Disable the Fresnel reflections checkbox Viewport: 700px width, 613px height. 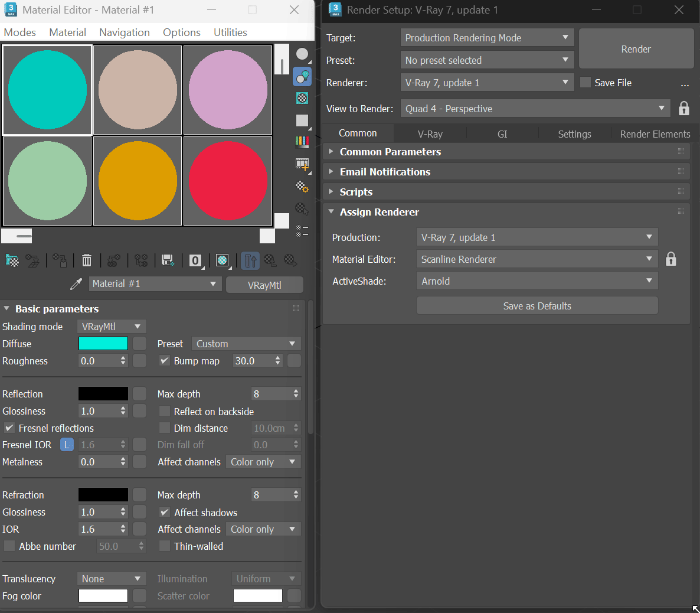point(9,428)
